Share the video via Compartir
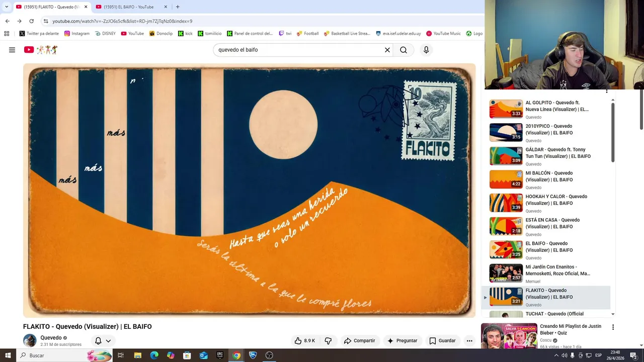This screenshot has width=644, height=362. 360,340
